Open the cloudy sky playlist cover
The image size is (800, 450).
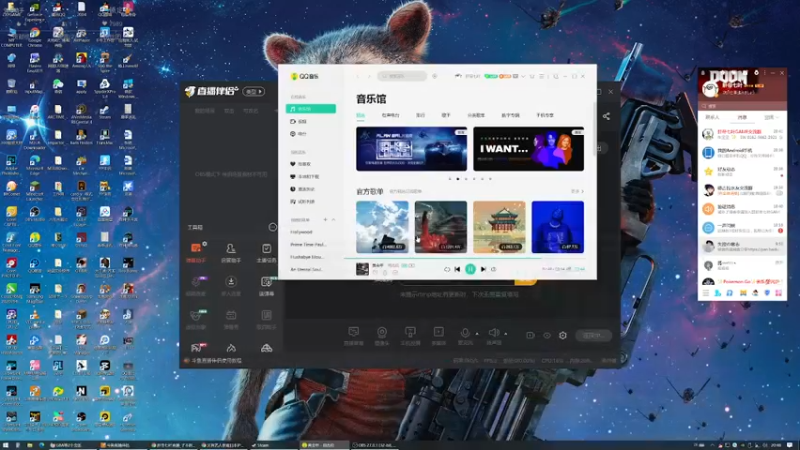[x=382, y=227]
